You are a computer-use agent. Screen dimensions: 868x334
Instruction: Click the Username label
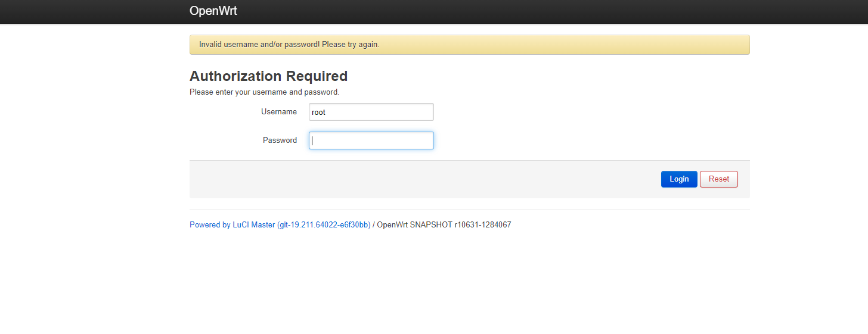click(x=279, y=112)
